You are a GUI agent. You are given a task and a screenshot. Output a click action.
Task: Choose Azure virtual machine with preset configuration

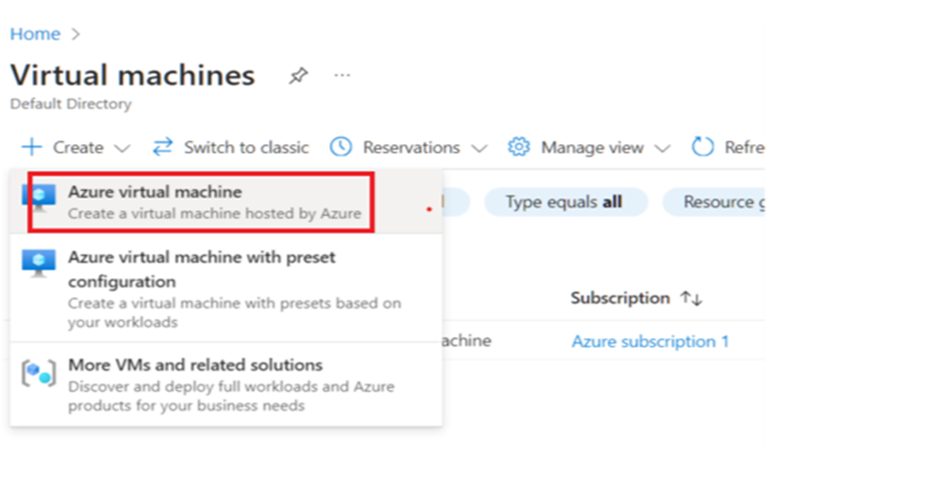pos(202,269)
